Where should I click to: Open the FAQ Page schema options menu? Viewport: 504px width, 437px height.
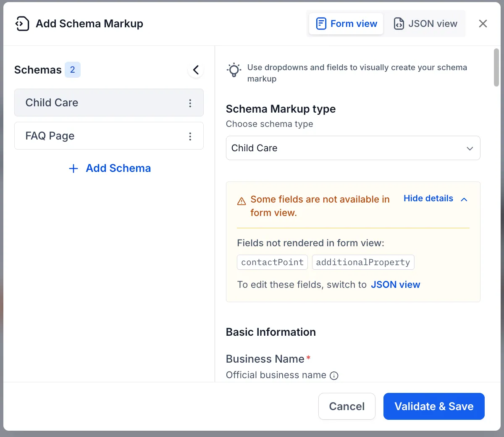click(x=190, y=136)
